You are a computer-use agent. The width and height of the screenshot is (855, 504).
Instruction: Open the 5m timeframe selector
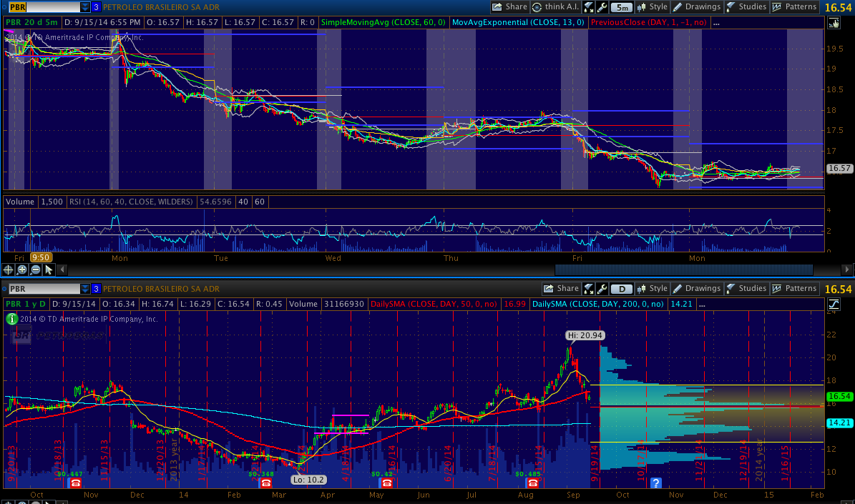tap(621, 7)
